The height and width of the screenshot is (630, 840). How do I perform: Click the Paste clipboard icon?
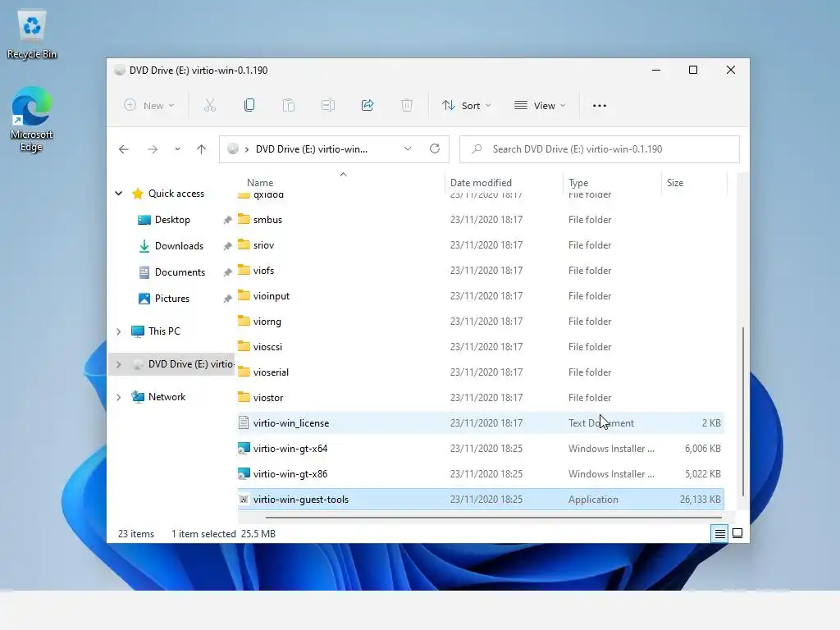289,106
